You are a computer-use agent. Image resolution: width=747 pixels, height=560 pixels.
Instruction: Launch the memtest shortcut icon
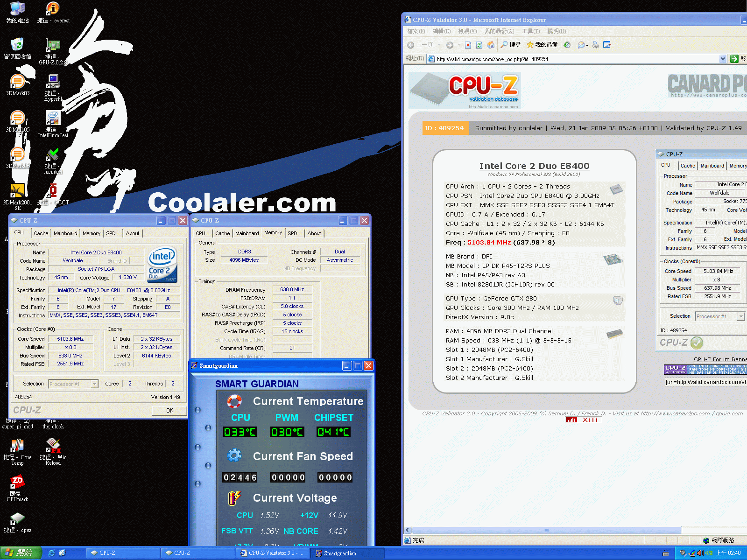[x=53, y=161]
